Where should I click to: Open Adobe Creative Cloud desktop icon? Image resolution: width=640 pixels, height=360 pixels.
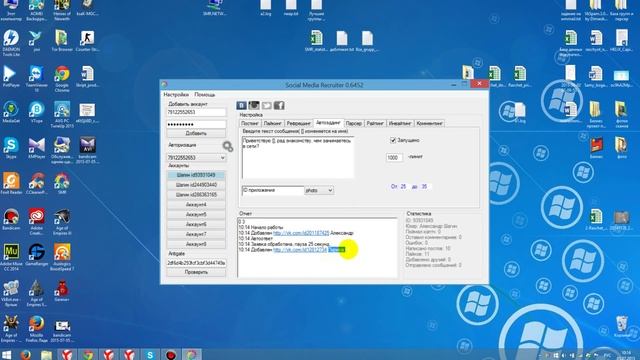pyautogui.click(x=36, y=222)
